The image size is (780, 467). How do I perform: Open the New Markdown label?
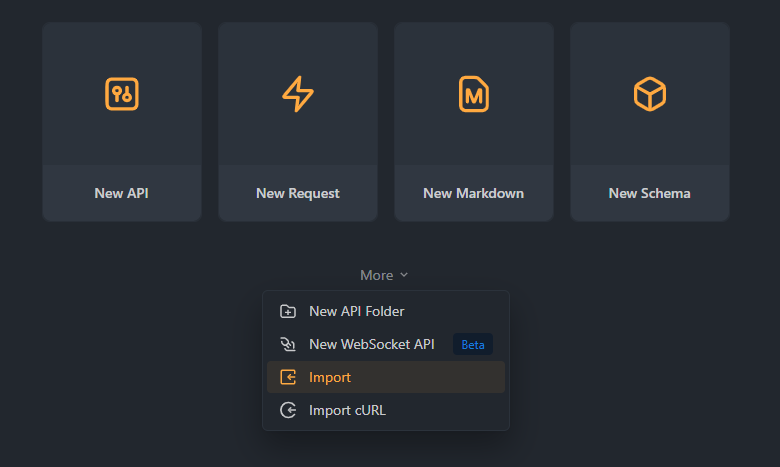pos(474,193)
